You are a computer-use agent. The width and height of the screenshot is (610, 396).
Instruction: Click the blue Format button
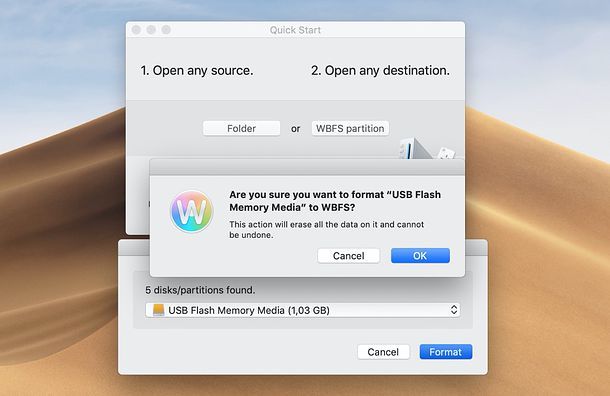tap(446, 352)
